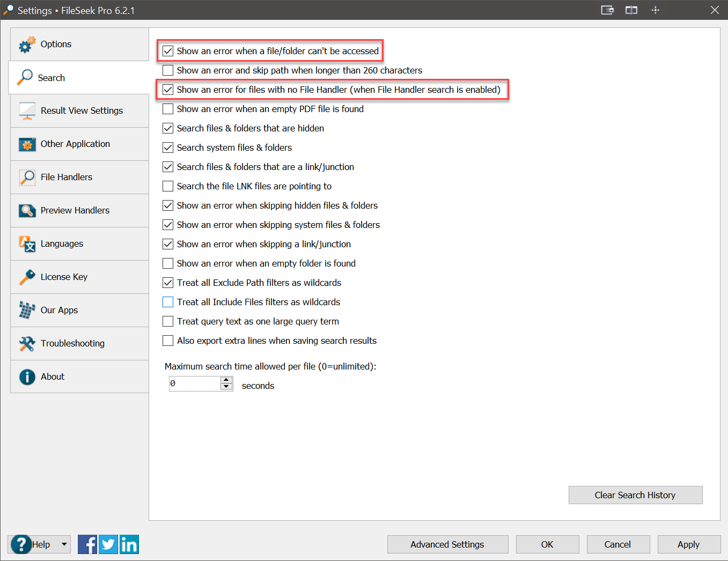Open the Twitter link icon
Viewport: 728px width, 561px height.
(108, 544)
